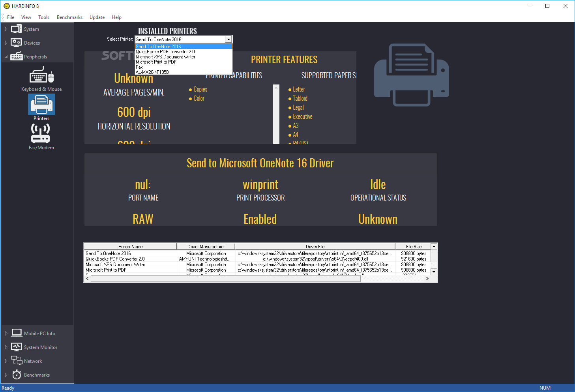The height and width of the screenshot is (392, 575).
Task: Collapse the Peripherals tree arrow
Action: 6,57
